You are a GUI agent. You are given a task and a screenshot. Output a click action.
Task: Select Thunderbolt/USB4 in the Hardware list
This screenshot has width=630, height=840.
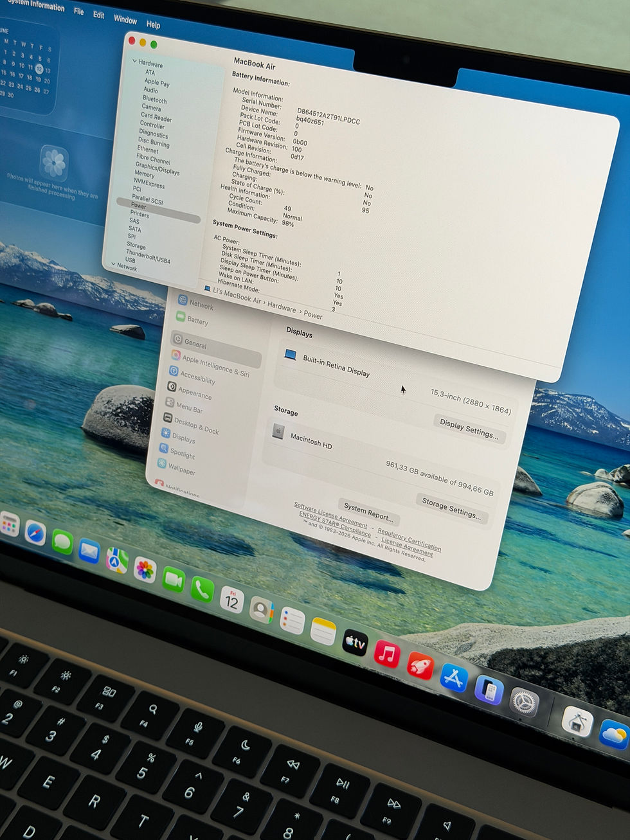coord(148,256)
